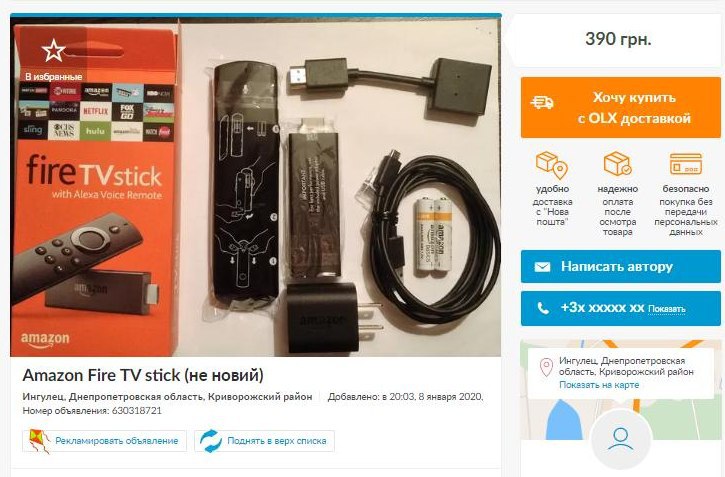This screenshot has height=477, width=725.
Task: Click the map preview area
Action: (x=621, y=390)
